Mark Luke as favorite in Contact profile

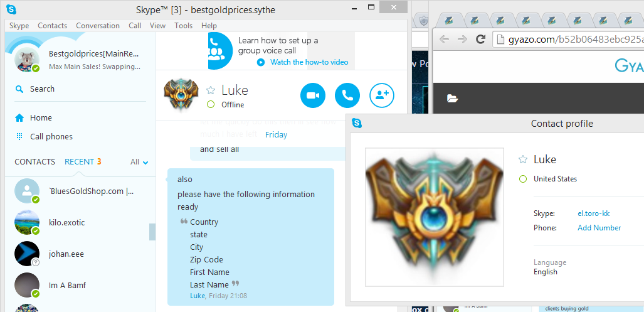(x=523, y=159)
